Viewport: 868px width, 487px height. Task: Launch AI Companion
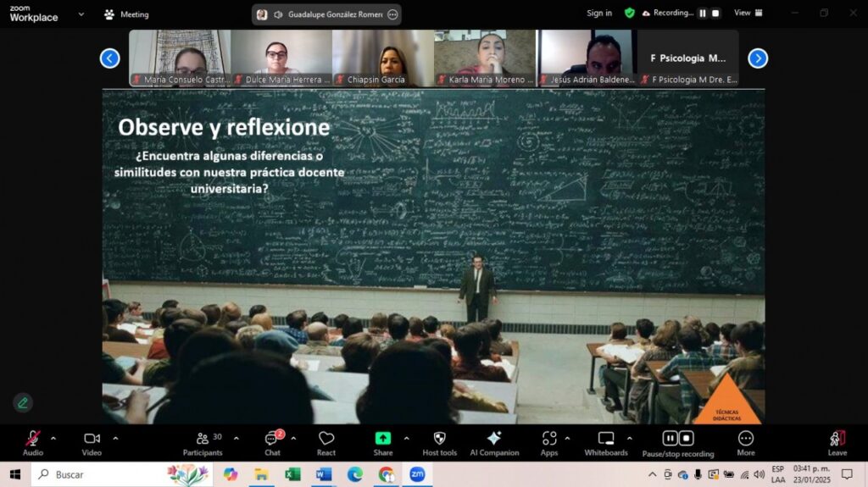(x=494, y=444)
